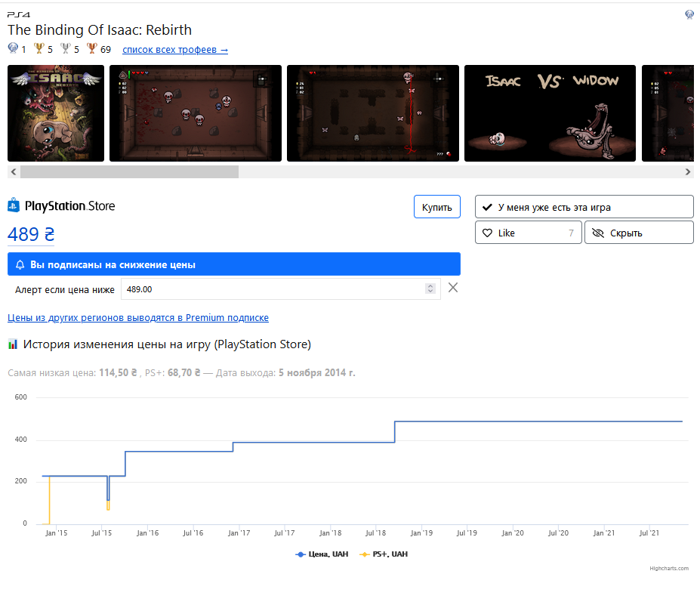Click the PS+ lowest price '68,70 ₴'
Viewport: 700px width, 608px height.
(x=184, y=373)
